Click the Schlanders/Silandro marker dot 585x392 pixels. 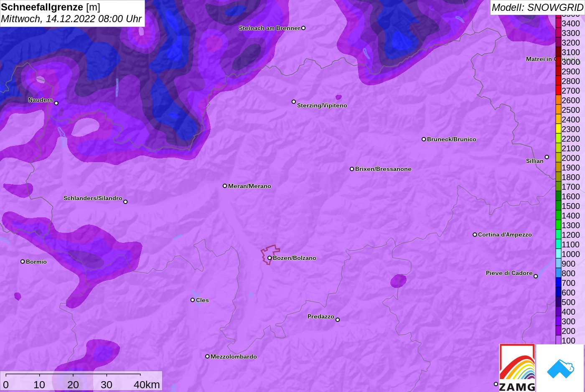point(125,202)
